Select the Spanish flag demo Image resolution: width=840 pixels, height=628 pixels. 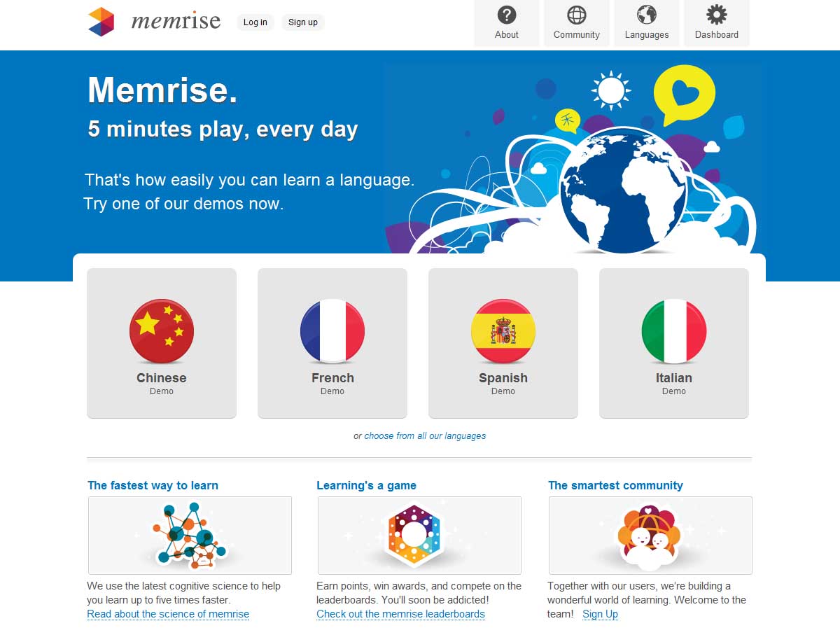click(503, 343)
